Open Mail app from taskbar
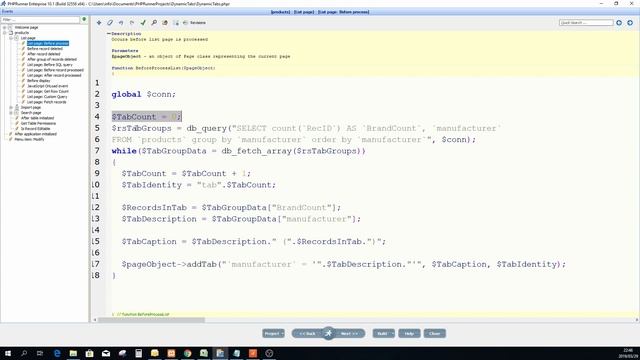 tap(106, 353)
